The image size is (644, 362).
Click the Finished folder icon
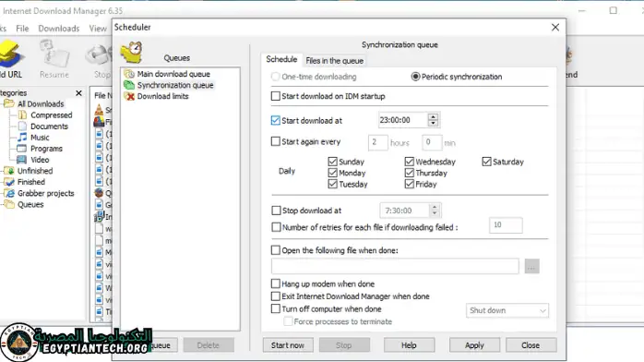click(9, 182)
